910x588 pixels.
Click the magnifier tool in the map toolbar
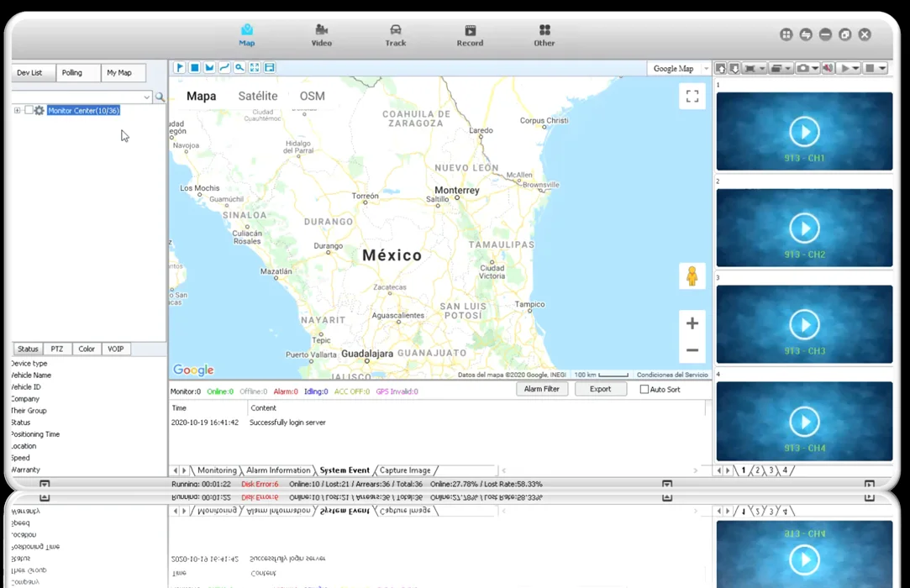tap(239, 68)
